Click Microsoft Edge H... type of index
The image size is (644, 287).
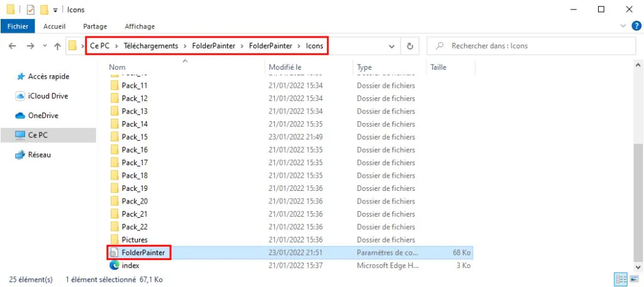388,265
